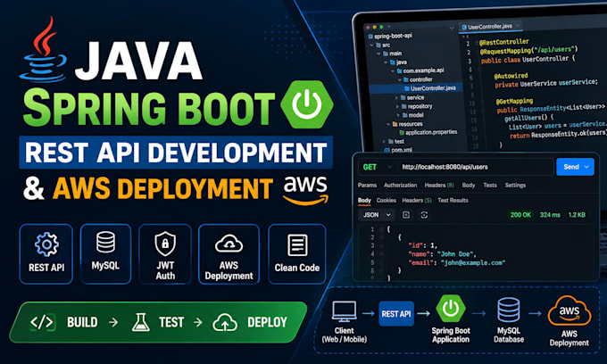Image resolution: width=607 pixels, height=364 pixels.
Task: Click the green Spring Boot power hexagon beside the title
Action: point(307,104)
